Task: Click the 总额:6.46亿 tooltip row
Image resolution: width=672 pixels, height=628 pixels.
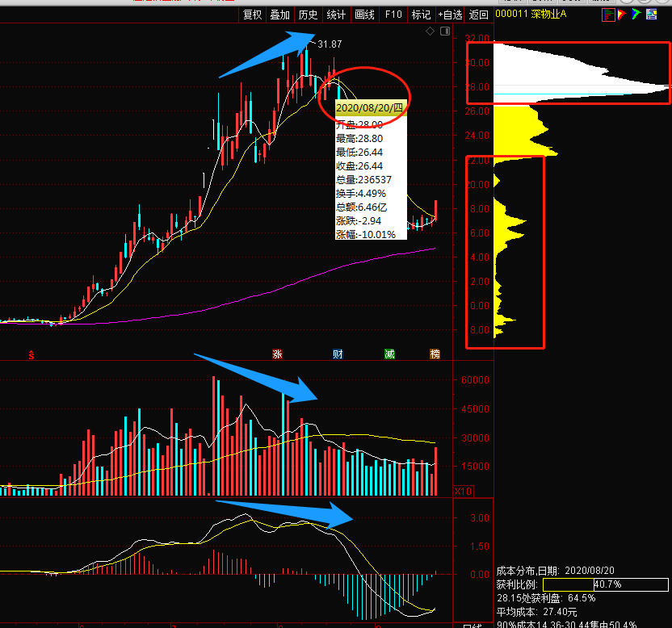Action: tap(361, 207)
